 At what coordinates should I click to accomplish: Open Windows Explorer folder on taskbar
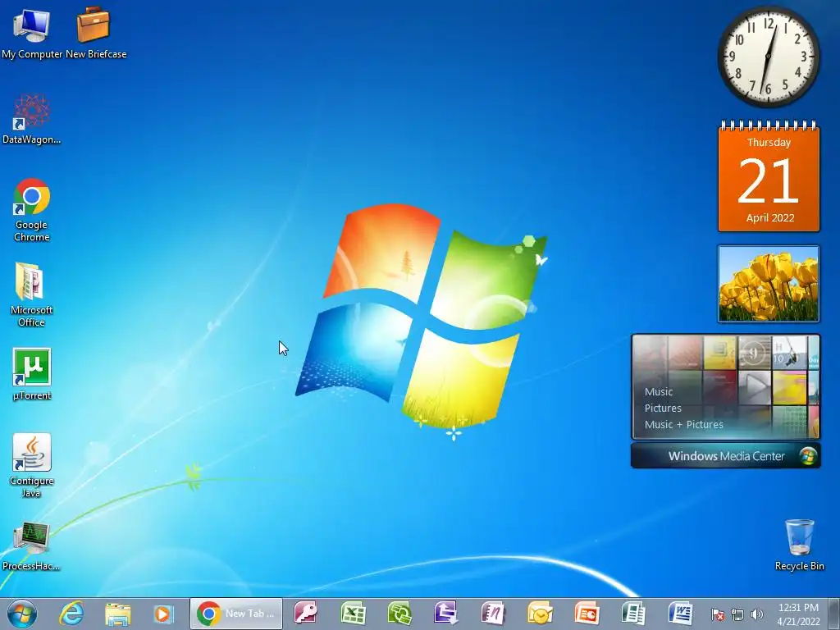click(118, 614)
